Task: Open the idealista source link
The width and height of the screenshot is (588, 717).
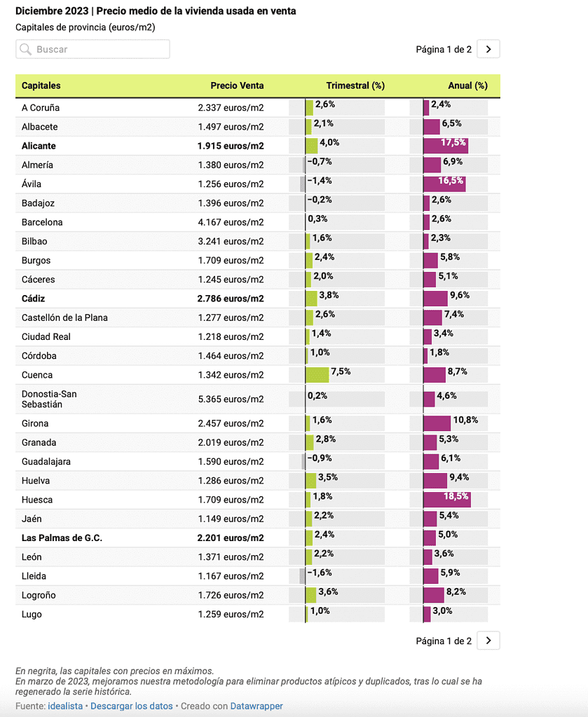Action: [x=67, y=706]
